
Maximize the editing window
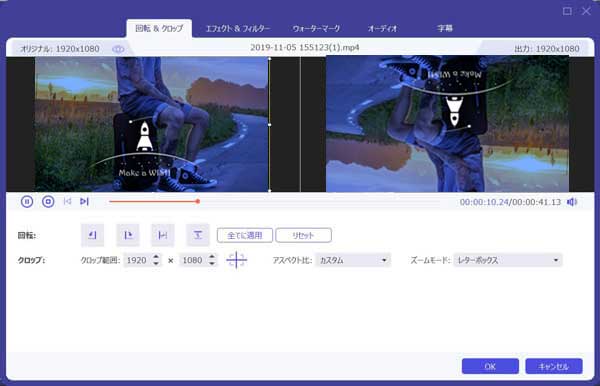click(567, 11)
